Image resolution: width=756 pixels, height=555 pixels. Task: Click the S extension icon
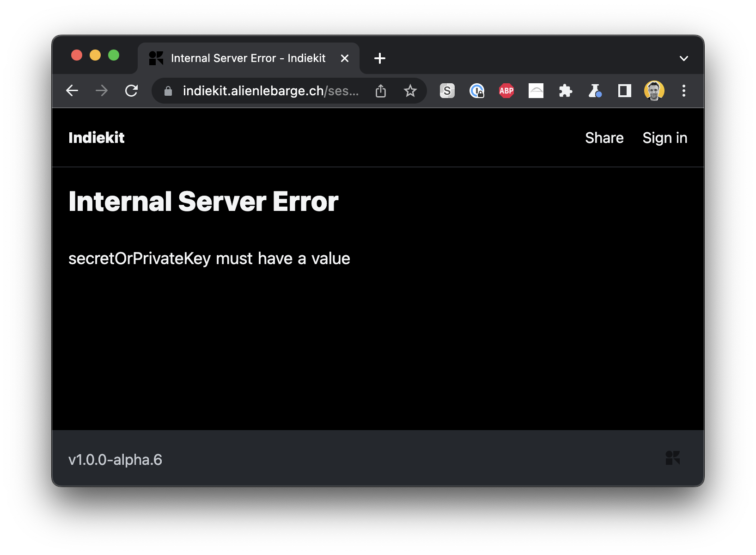click(447, 91)
